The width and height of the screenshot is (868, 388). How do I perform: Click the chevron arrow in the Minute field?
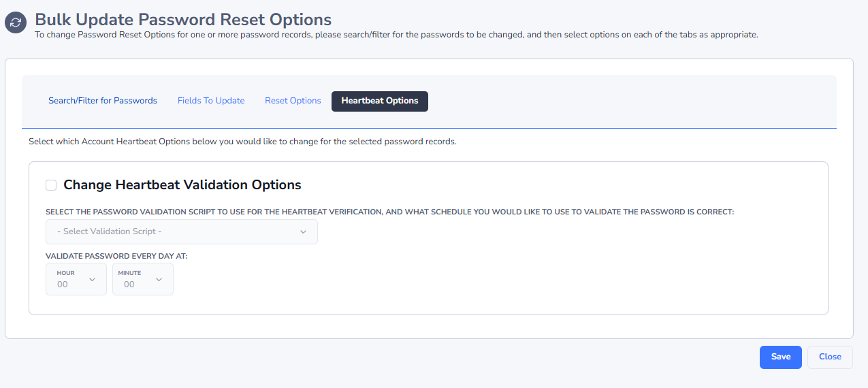tap(159, 279)
